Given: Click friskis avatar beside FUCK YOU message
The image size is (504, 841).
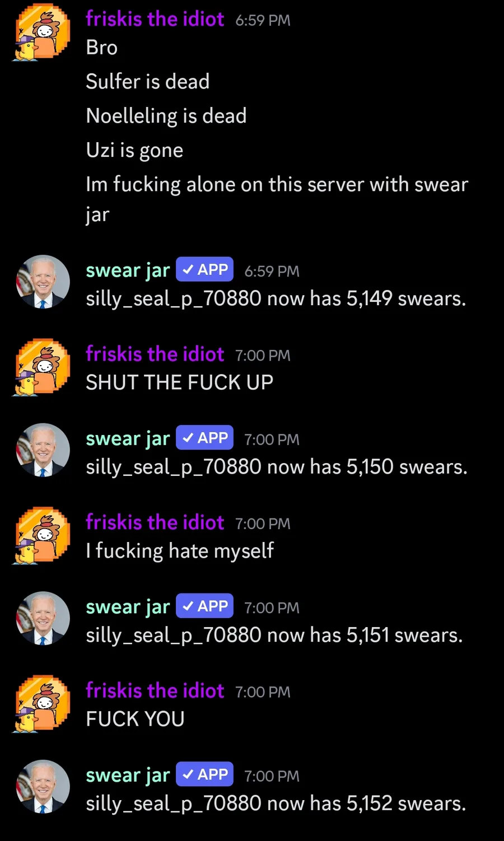Looking at the screenshot, I should (42, 704).
